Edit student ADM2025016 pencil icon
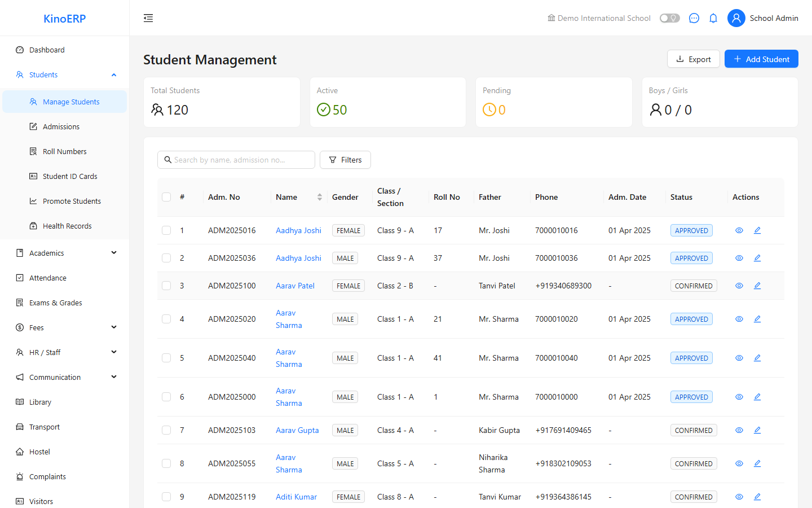 click(x=757, y=230)
